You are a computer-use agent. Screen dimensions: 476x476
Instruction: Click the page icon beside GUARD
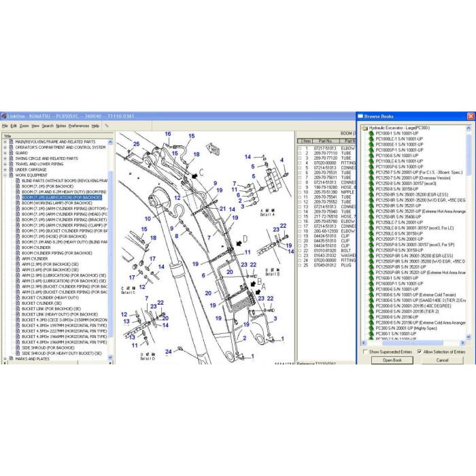[12, 153]
